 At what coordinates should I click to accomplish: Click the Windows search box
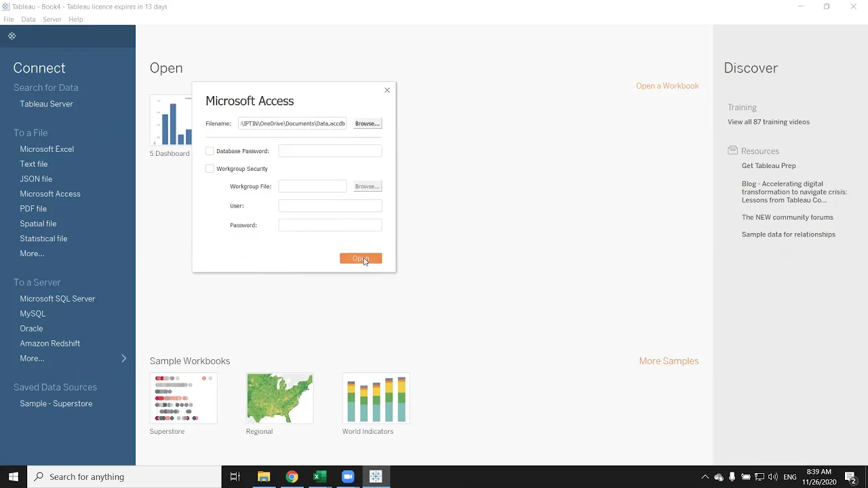point(124,476)
